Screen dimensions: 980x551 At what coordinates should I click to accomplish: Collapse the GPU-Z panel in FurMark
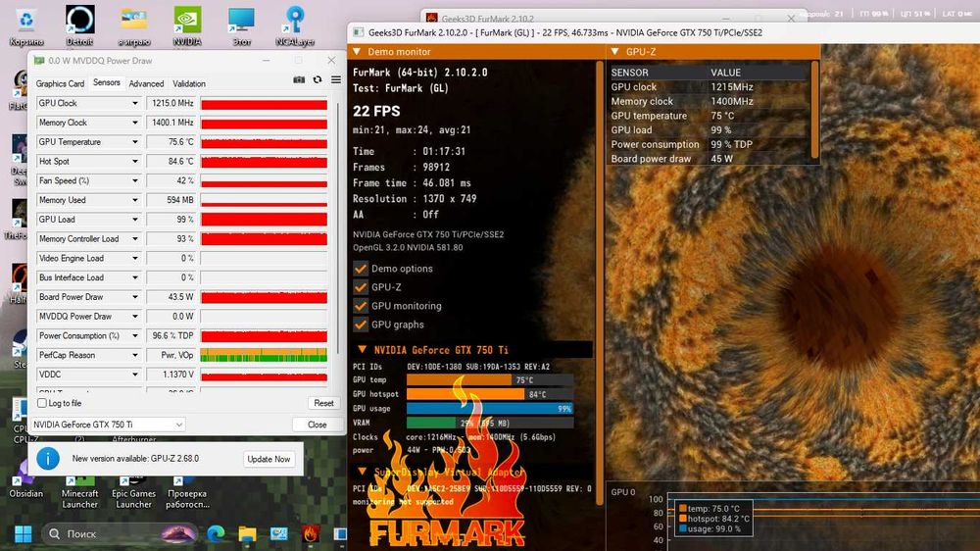pos(615,52)
